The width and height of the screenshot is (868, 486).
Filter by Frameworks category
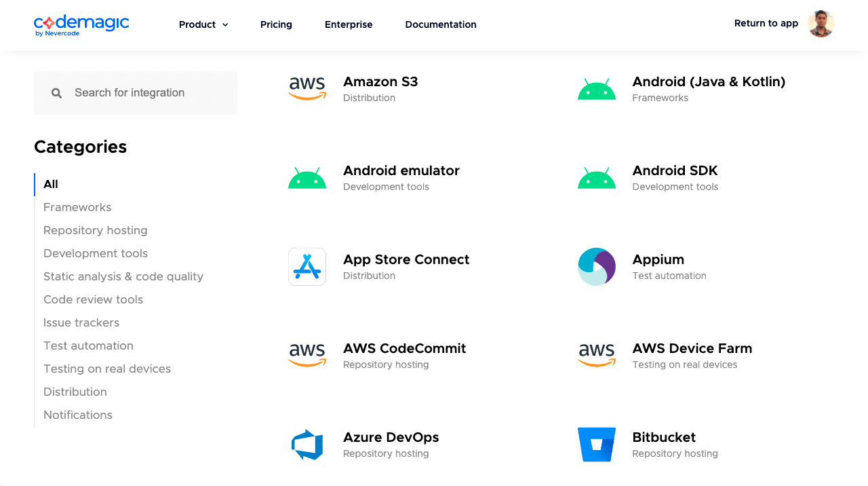point(77,207)
